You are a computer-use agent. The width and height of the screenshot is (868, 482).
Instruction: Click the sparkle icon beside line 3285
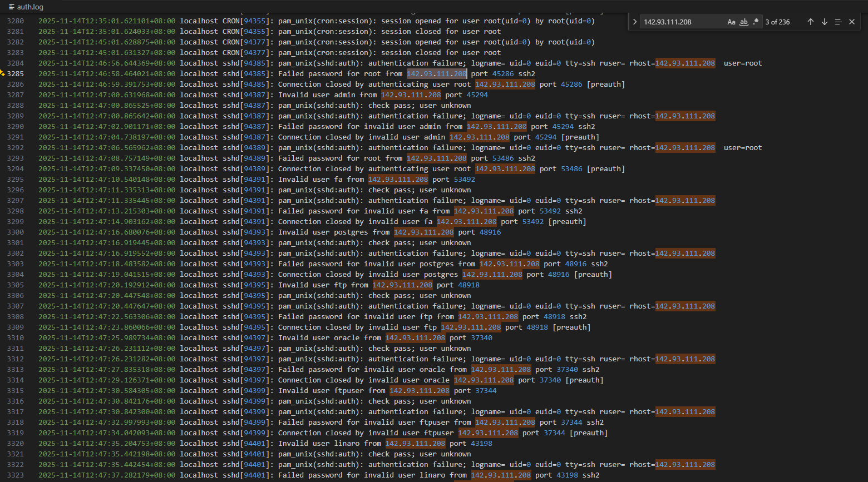click(x=2, y=73)
